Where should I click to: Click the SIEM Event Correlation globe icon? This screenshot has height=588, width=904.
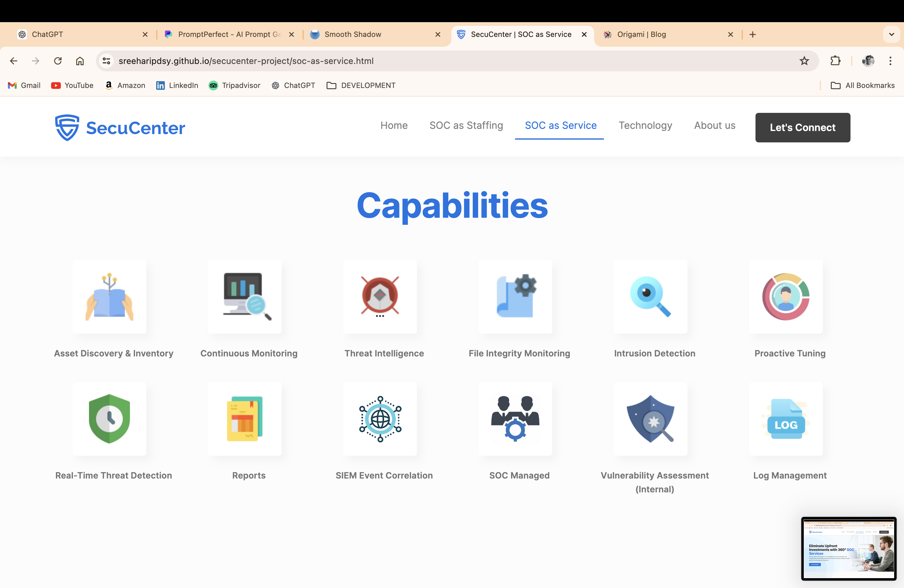(380, 419)
